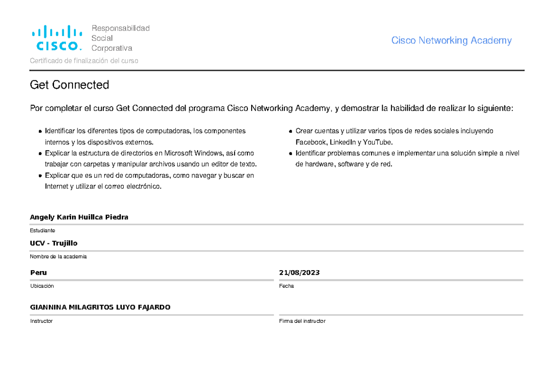
Task: Click the Peru location field
Action: pos(38,272)
